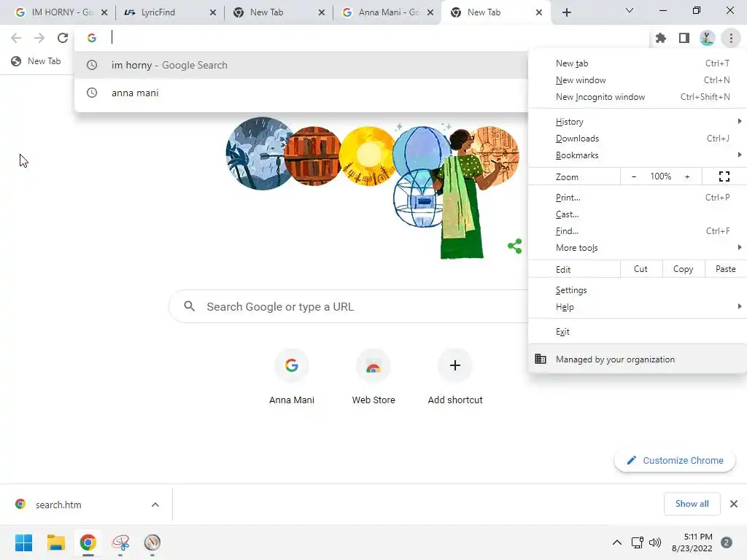Open the Windows Start menu
This screenshot has height=560, width=747.
point(23,542)
